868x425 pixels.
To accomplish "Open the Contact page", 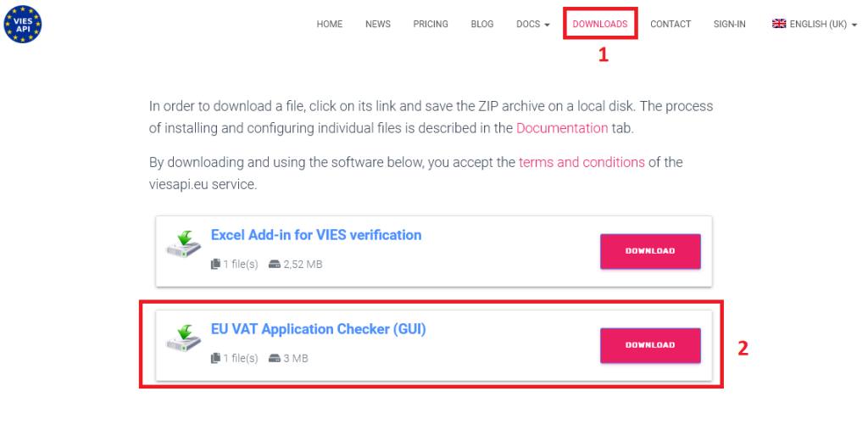I will [670, 25].
